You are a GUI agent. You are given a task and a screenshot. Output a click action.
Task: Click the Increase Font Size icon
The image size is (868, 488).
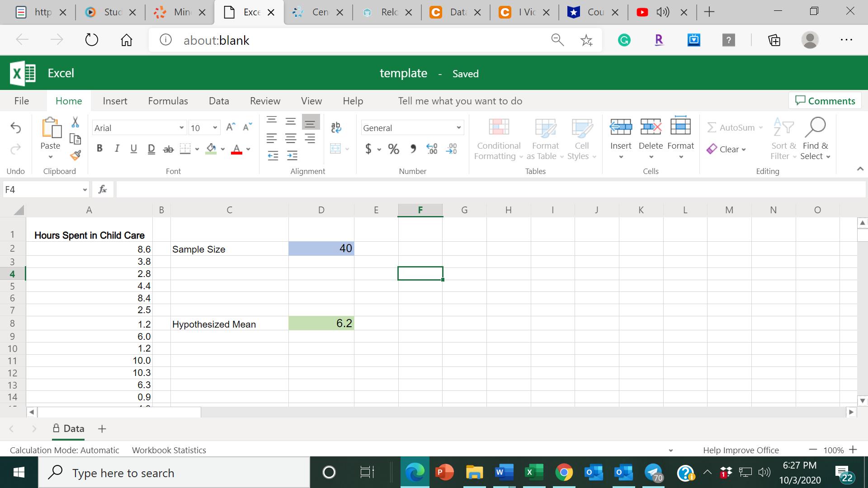tap(231, 127)
